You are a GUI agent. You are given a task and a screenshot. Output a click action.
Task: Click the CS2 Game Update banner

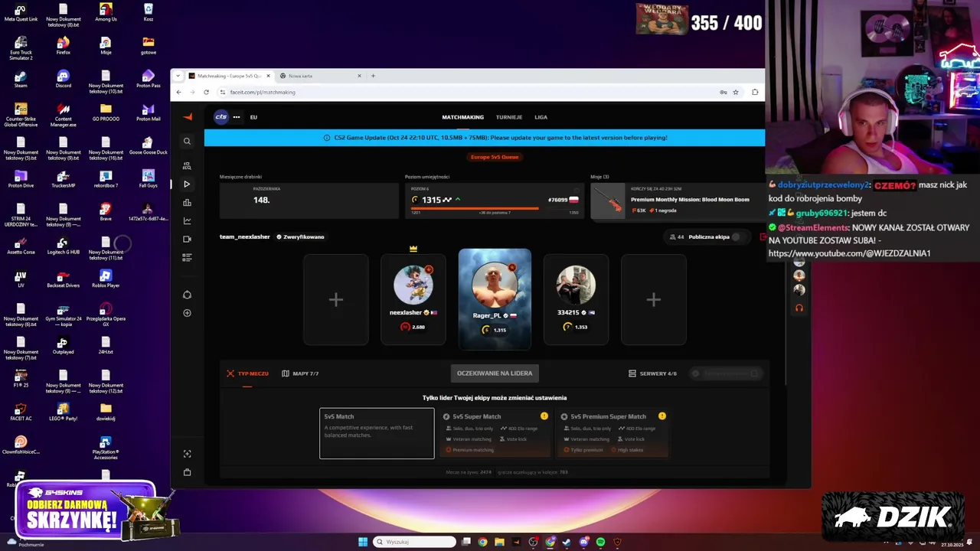pyautogui.click(x=485, y=138)
